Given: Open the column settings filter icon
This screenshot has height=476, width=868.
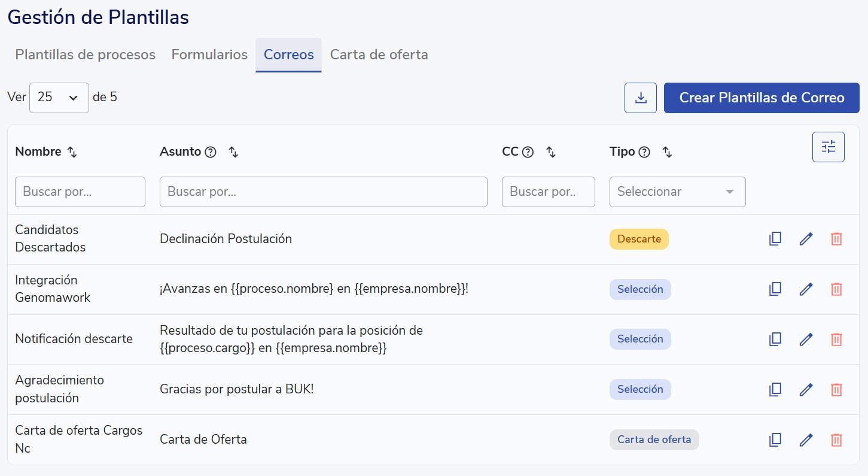Looking at the screenshot, I should pos(828,147).
